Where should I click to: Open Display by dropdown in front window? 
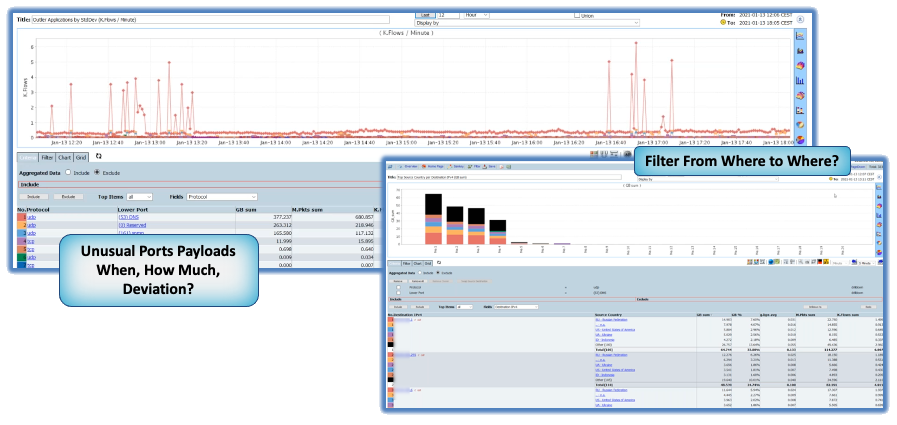click(x=708, y=179)
